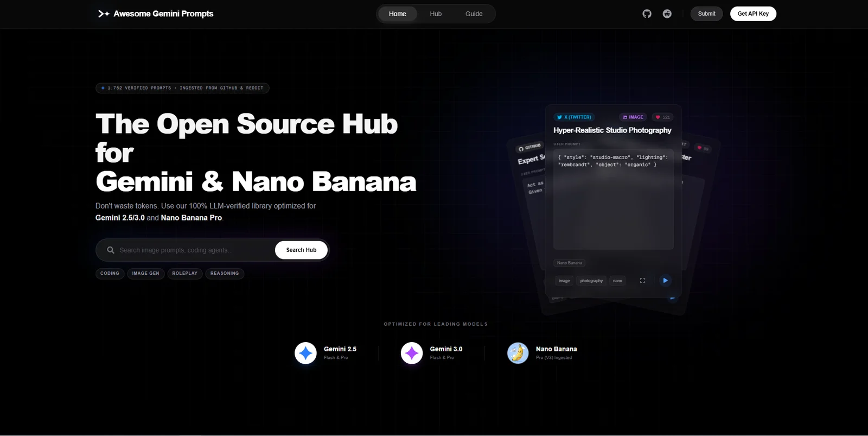
Task: Click the 'photography' tag on the card
Action: tap(591, 281)
